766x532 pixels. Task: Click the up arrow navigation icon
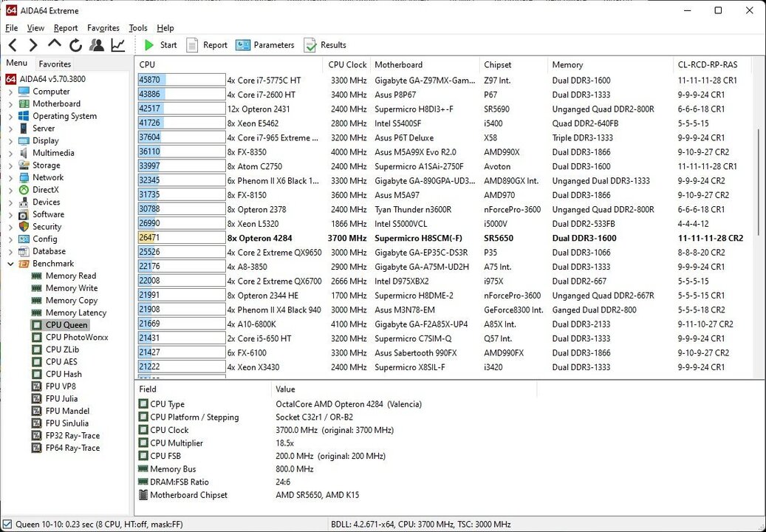point(54,44)
